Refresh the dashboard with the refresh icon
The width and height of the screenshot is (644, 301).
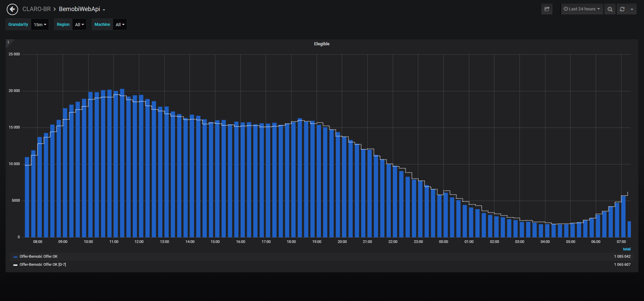pos(622,9)
